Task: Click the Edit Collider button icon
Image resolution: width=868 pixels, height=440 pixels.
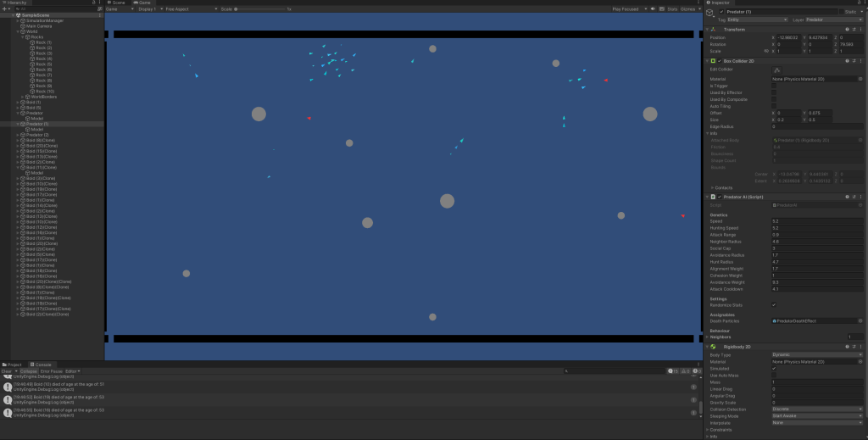Action: pos(777,70)
